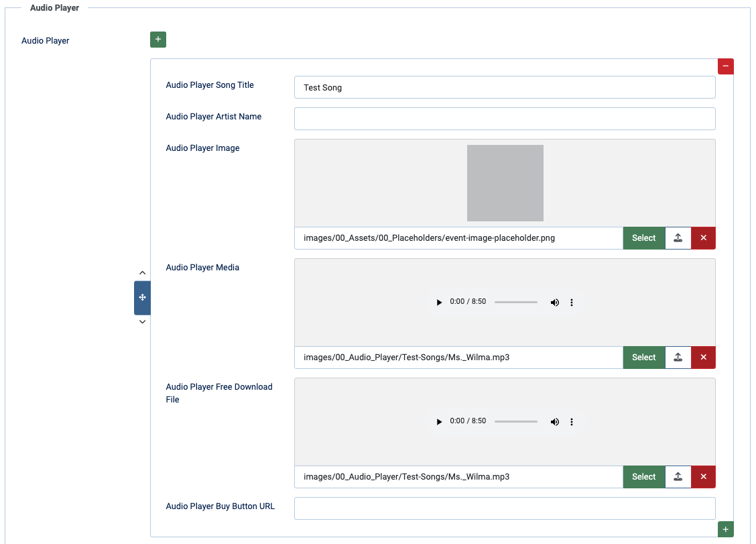
Task: Upload a file for Audio Player Image
Action: pos(678,238)
